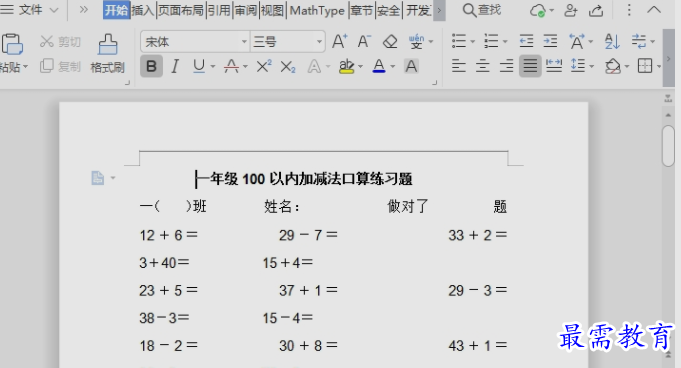Switch to the 插入 tab

pyautogui.click(x=143, y=10)
